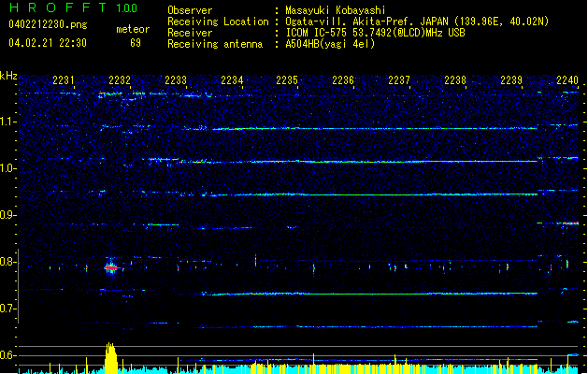Image resolution: width=588 pixels, height=374 pixels.
Task: Click the meteor label
Action: (x=133, y=29)
